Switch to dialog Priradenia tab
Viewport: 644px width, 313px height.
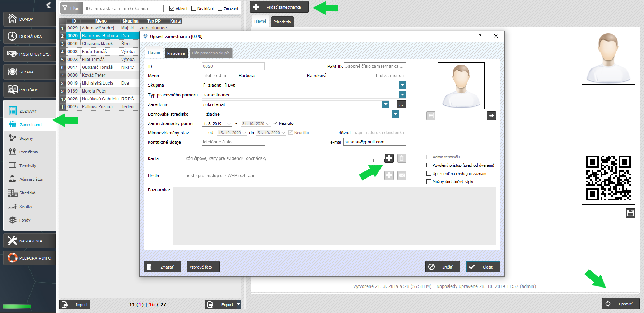176,53
